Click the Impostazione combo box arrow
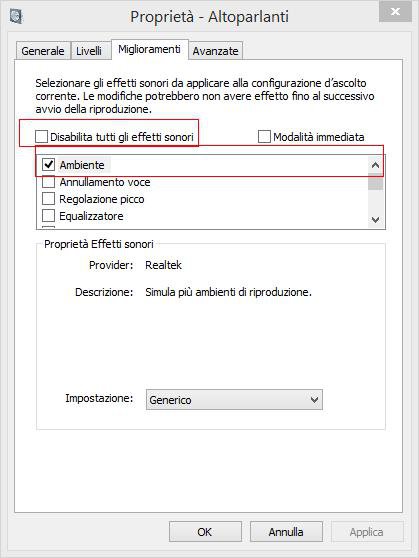The image size is (419, 558). click(x=314, y=400)
